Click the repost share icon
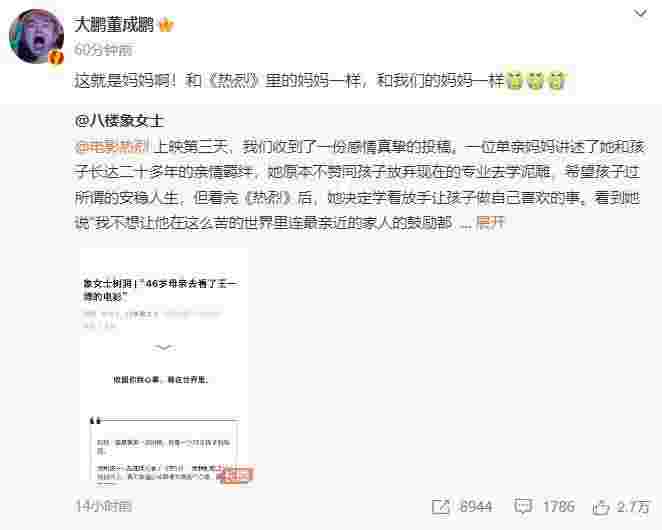Screen dimensions: 662x530 tap(440, 507)
